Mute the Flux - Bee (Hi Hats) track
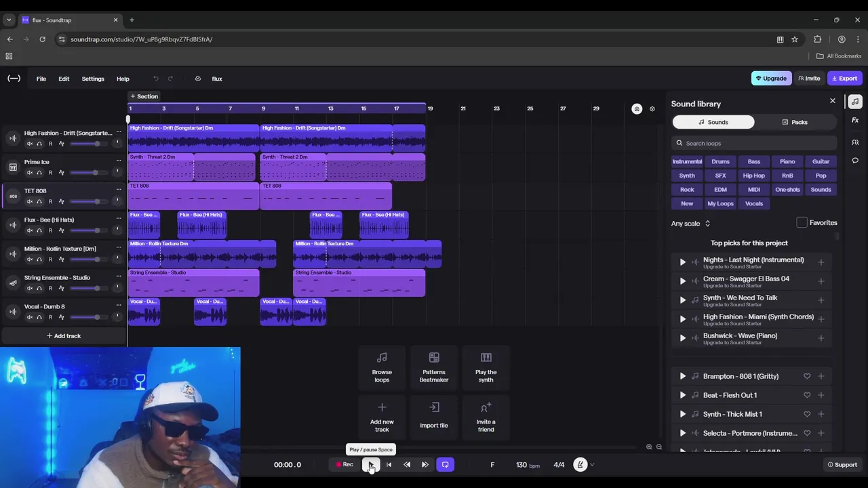 (29, 230)
